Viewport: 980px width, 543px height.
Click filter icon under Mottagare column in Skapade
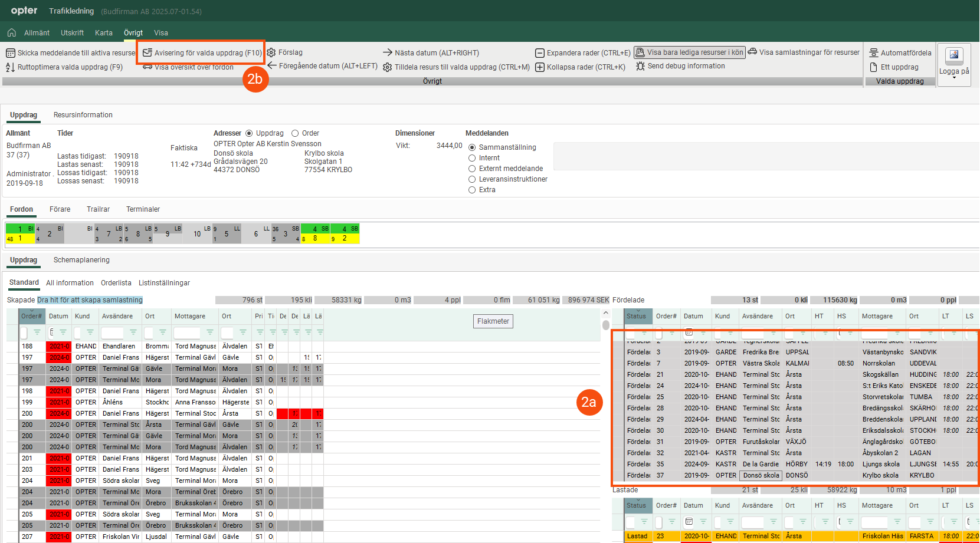(x=209, y=333)
